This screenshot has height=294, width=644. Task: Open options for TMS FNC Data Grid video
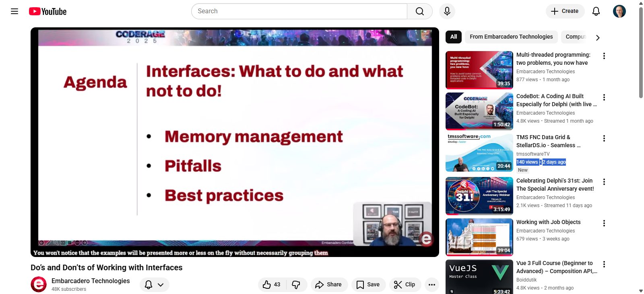(604, 138)
